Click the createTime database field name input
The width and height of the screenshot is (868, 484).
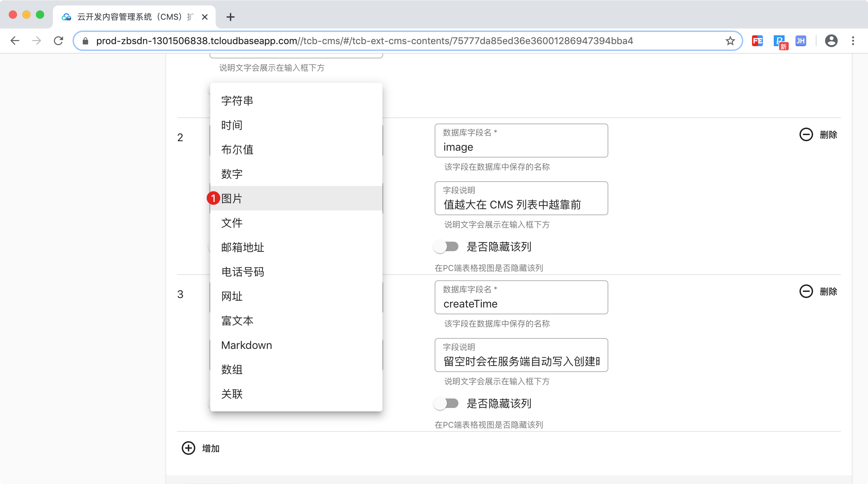click(521, 303)
